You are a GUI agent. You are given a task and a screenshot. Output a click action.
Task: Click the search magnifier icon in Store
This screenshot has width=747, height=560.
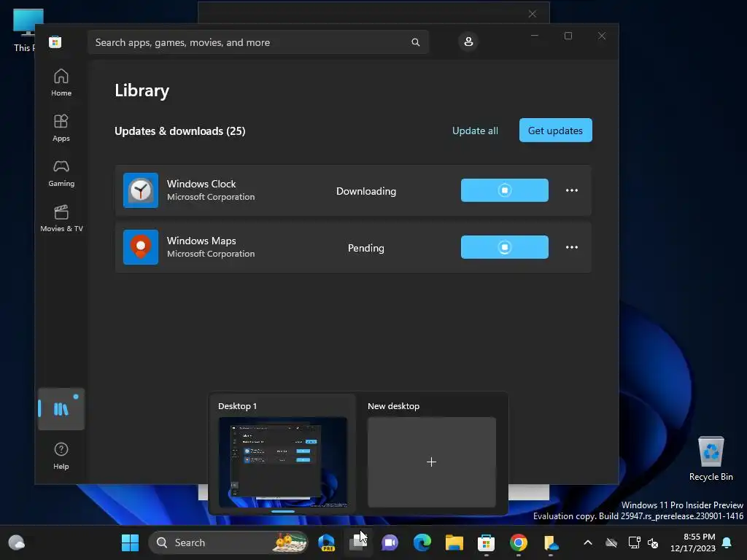415,42
